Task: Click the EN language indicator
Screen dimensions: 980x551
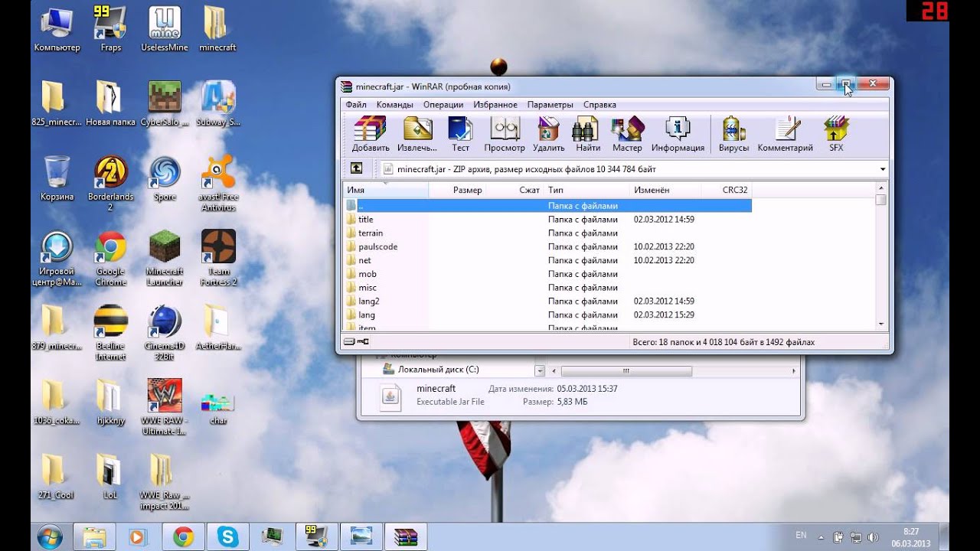Action: 801,536
